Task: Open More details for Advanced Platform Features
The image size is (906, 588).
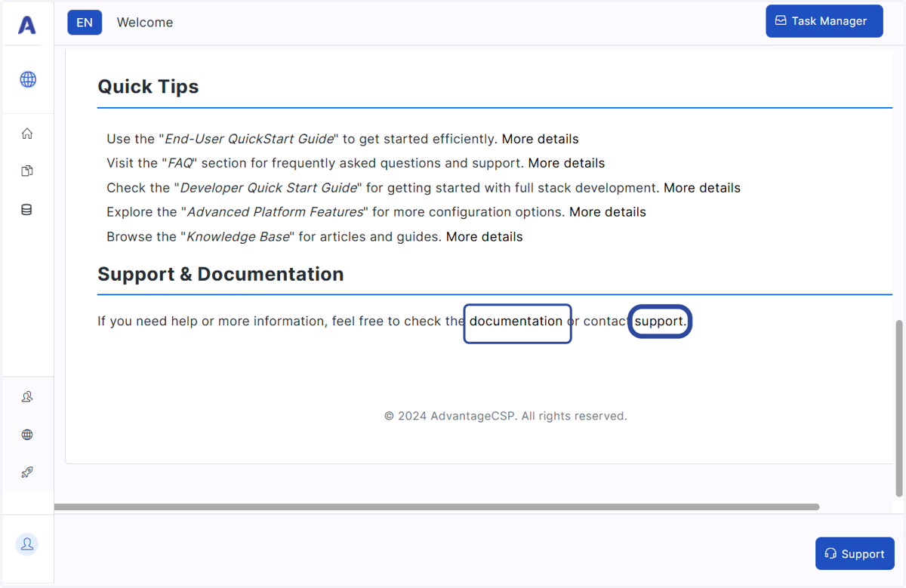Action: point(608,212)
